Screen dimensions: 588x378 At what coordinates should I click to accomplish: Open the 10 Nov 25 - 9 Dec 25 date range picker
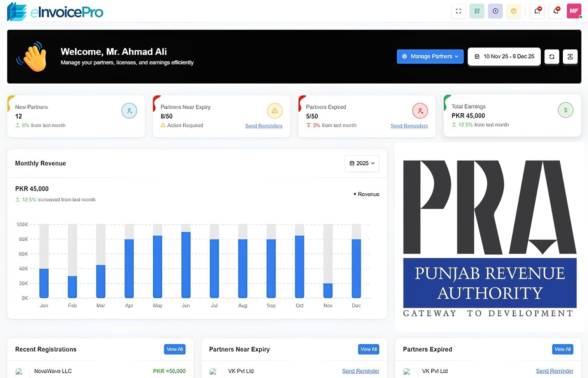point(504,56)
